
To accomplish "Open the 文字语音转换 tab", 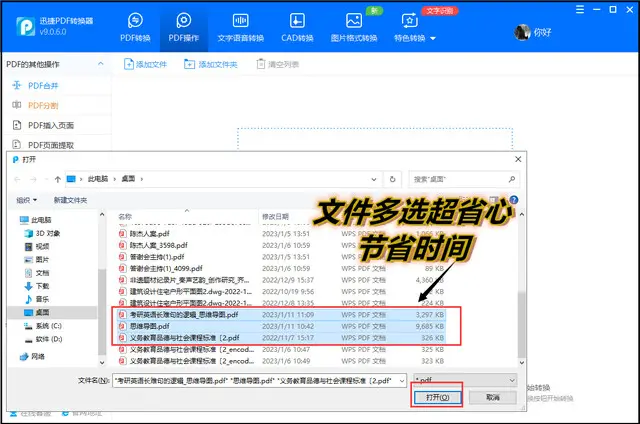I will click(x=240, y=27).
